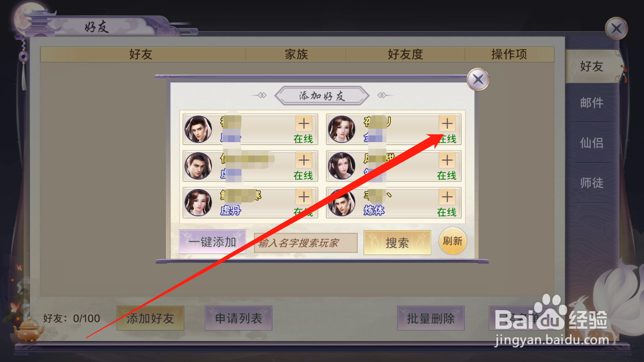Click the 一键添加 button

212,242
